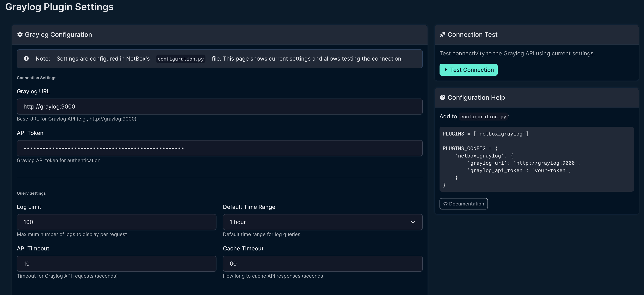Click the API Timeout label
The image size is (644, 295).
point(33,248)
